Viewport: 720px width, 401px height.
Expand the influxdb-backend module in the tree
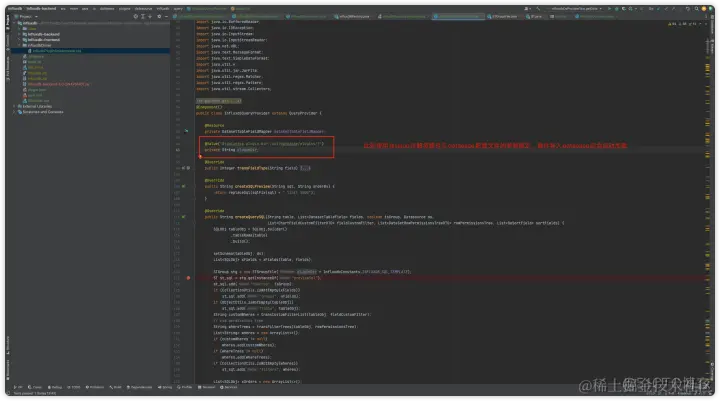19,34
